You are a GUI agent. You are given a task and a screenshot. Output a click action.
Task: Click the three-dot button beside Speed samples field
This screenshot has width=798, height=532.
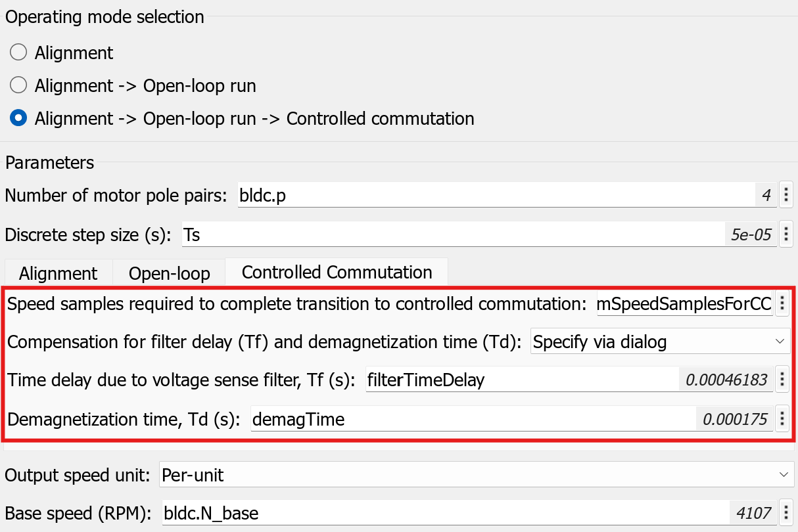(782, 304)
